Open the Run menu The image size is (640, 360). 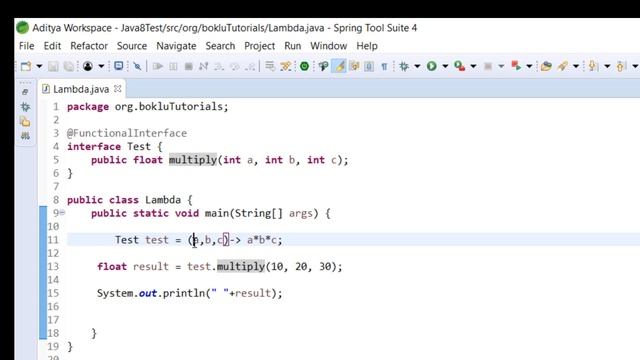[x=293, y=46]
